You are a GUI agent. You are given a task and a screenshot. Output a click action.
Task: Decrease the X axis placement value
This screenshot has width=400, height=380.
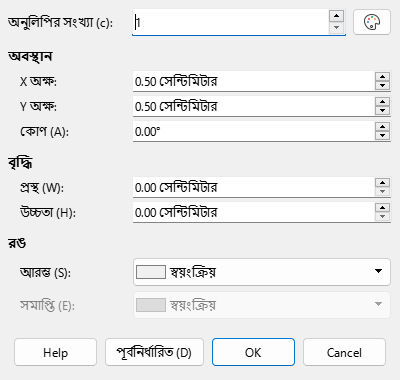point(382,86)
